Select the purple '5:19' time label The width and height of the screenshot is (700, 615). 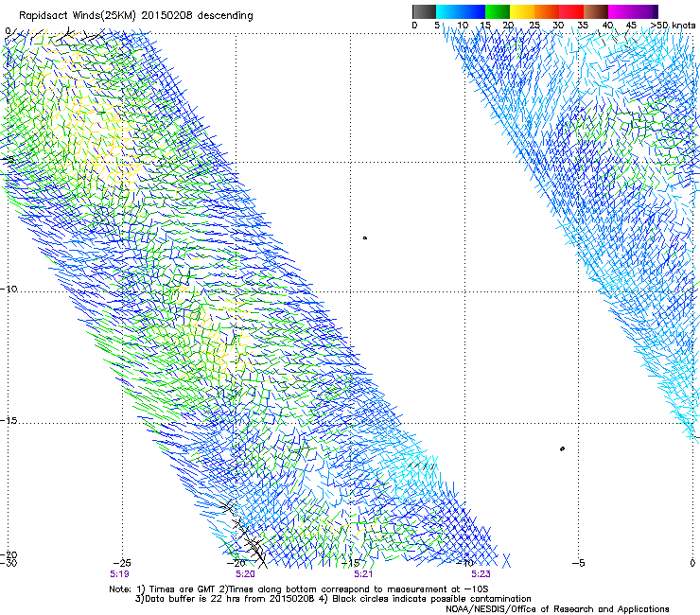pyautogui.click(x=119, y=574)
